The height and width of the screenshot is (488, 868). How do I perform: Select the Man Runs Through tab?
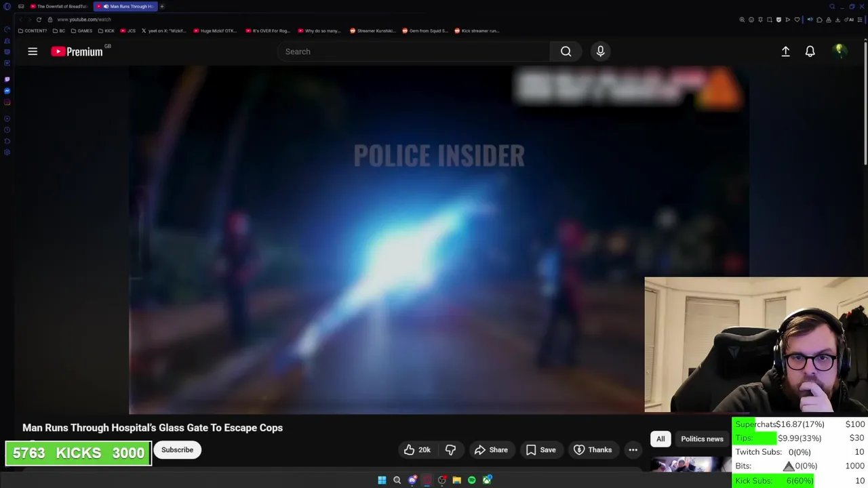point(125,6)
